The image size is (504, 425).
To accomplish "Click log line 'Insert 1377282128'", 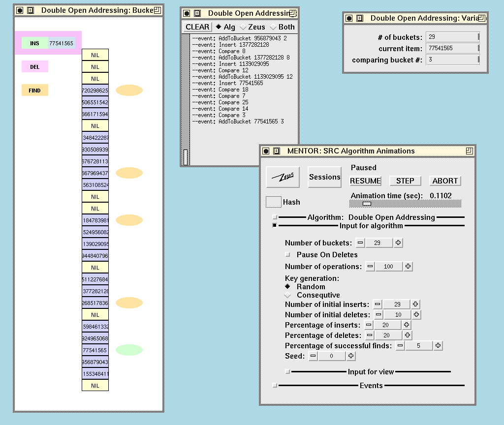I will click(231, 45).
